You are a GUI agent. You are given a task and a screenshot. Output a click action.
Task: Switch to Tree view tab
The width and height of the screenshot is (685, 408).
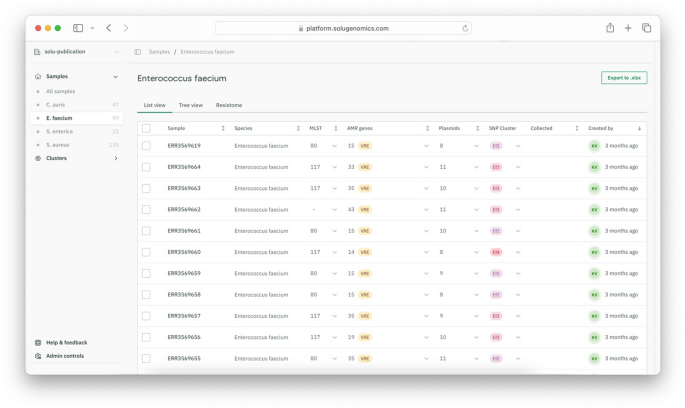tap(190, 105)
